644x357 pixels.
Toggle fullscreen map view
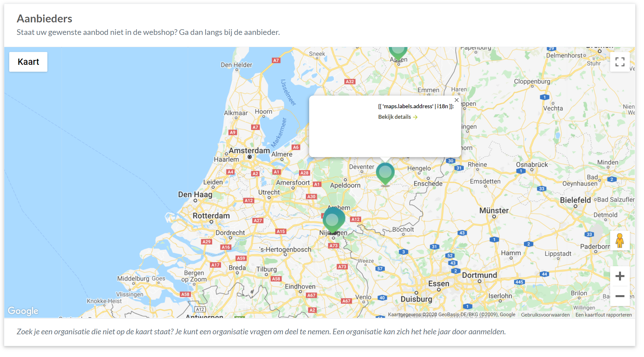(x=620, y=62)
